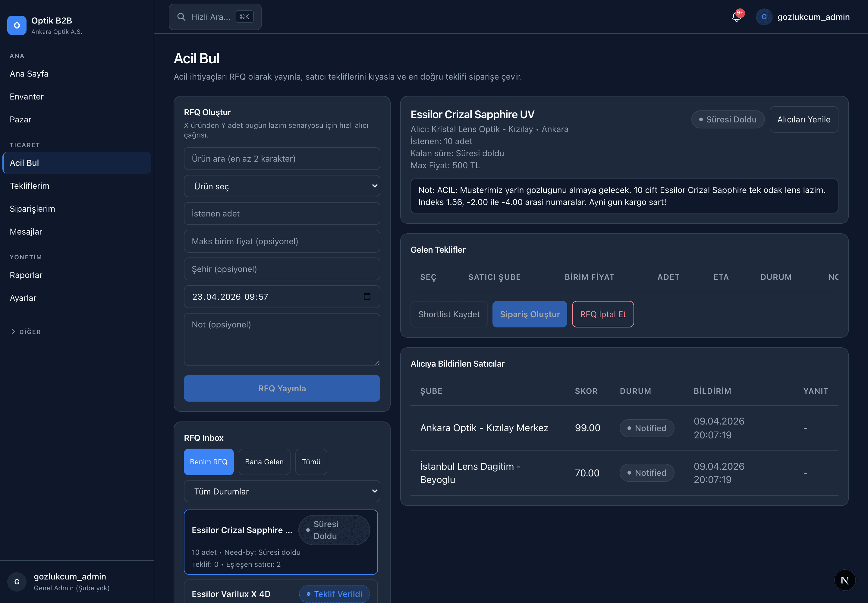Click SKOR column header
The image size is (868, 603).
[x=586, y=391]
